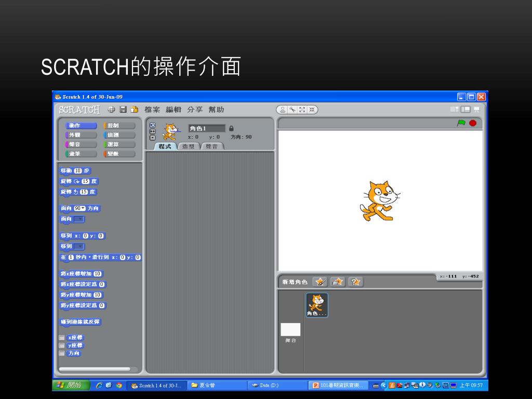Click the green flag to start scripts
The height and width of the screenshot is (399, 532).
coord(461,123)
